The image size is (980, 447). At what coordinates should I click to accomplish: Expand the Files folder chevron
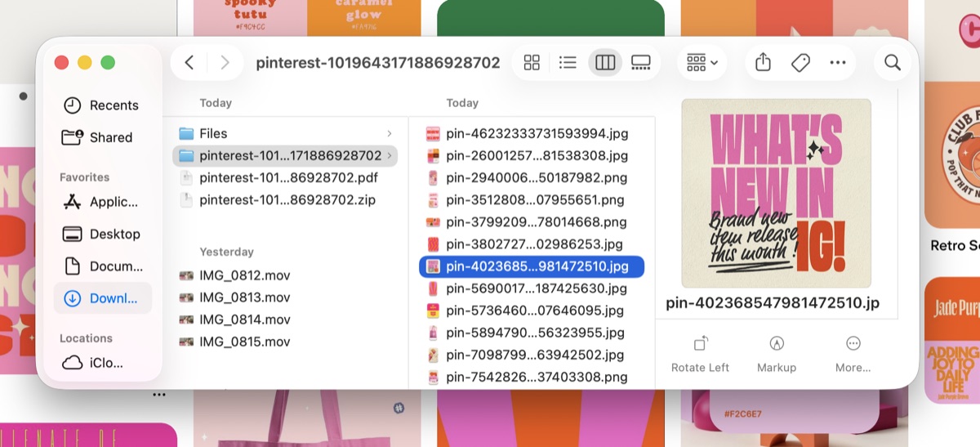coord(390,133)
